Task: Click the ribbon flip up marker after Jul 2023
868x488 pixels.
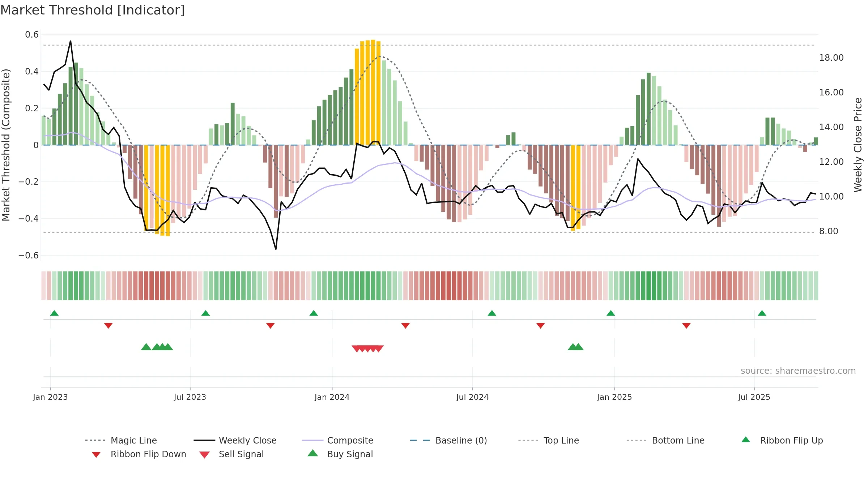Action: pos(205,313)
